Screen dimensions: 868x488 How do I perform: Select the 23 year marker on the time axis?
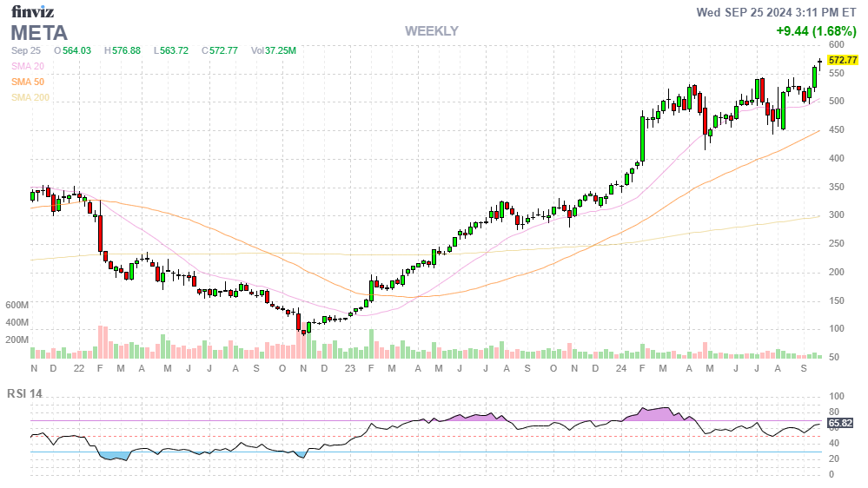pyautogui.click(x=349, y=369)
